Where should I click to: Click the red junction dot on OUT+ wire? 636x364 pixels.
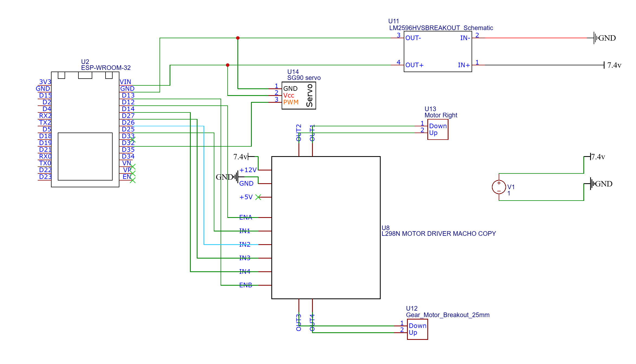(228, 65)
